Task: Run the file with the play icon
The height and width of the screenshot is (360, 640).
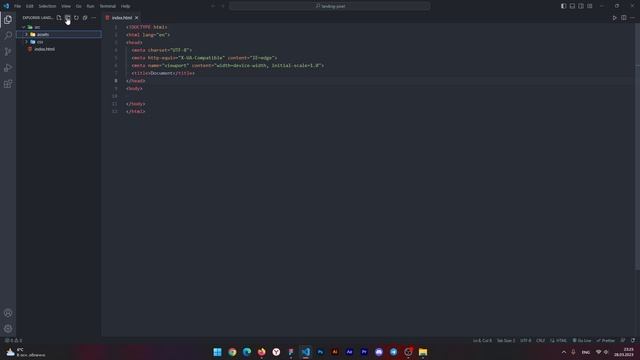Action: point(614,18)
